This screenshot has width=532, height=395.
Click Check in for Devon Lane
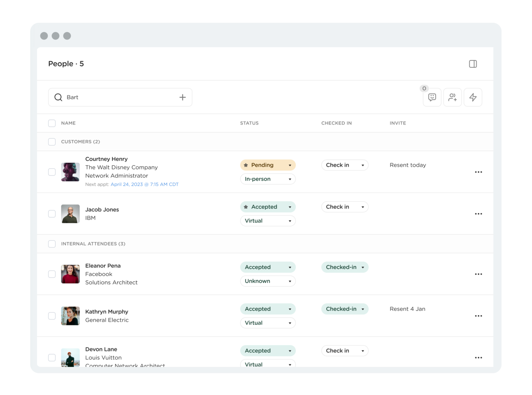(345, 351)
